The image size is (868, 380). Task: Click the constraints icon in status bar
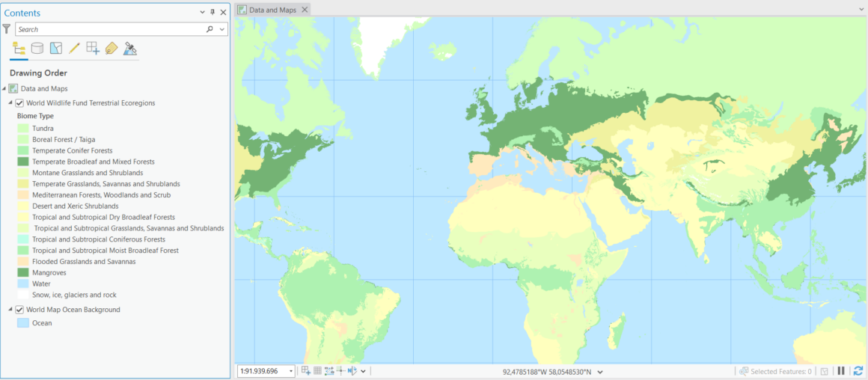pos(329,371)
